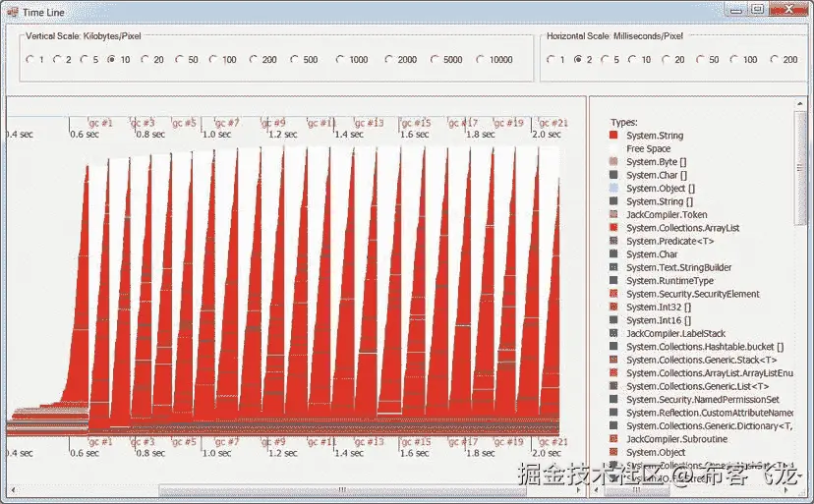The height and width of the screenshot is (504, 814).
Task: Click the System.Security.SecurityElement legend swatch
Action: (x=613, y=294)
